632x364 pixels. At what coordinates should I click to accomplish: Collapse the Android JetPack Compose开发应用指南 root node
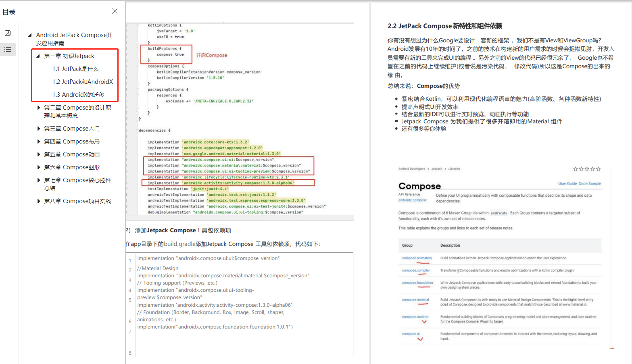click(30, 35)
